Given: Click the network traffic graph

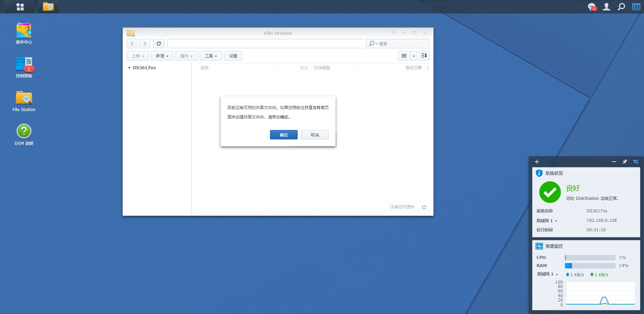Looking at the screenshot, I should tap(600, 293).
